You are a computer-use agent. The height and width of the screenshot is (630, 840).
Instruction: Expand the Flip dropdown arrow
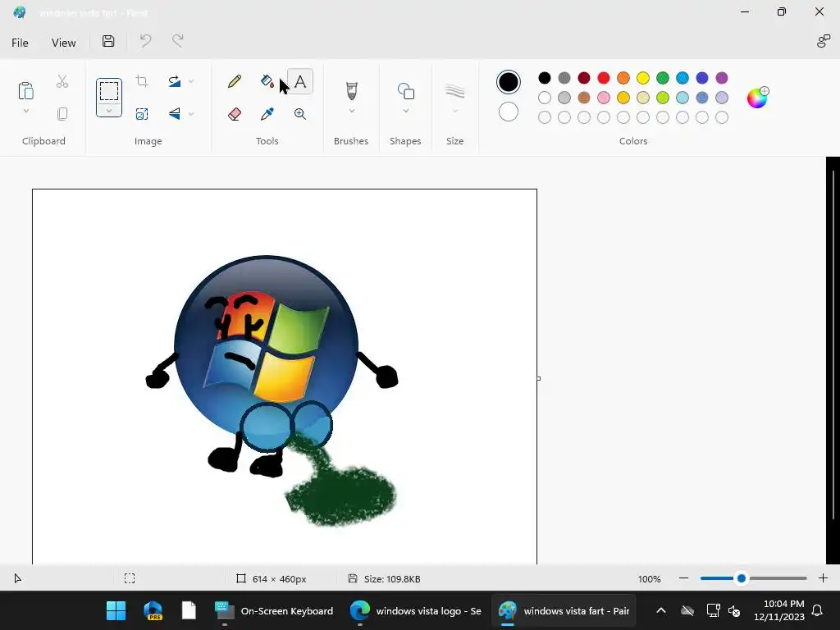(x=191, y=113)
